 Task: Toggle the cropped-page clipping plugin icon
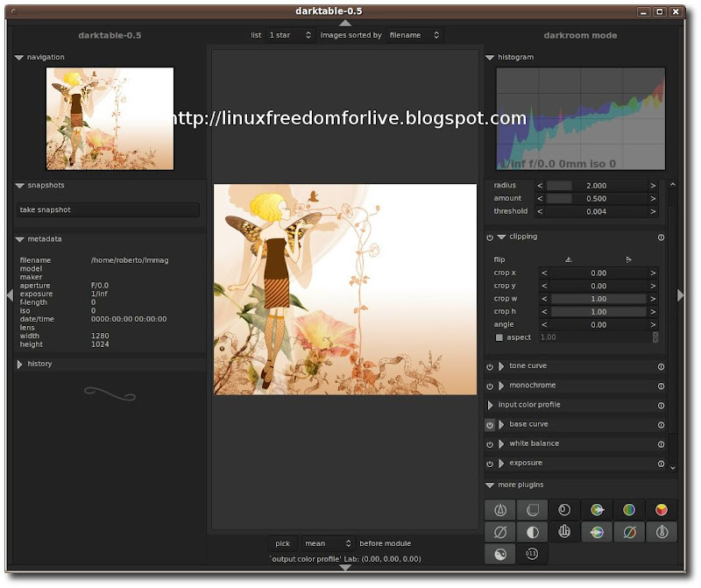[532, 510]
